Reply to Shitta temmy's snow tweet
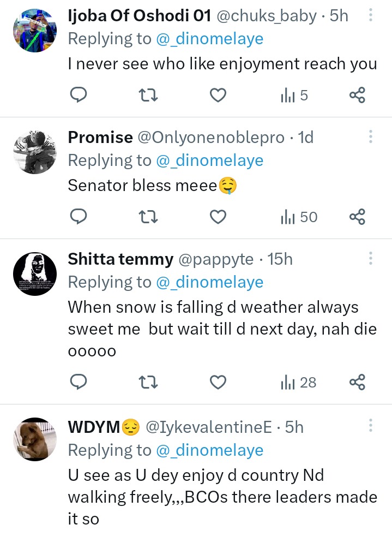 (80, 383)
